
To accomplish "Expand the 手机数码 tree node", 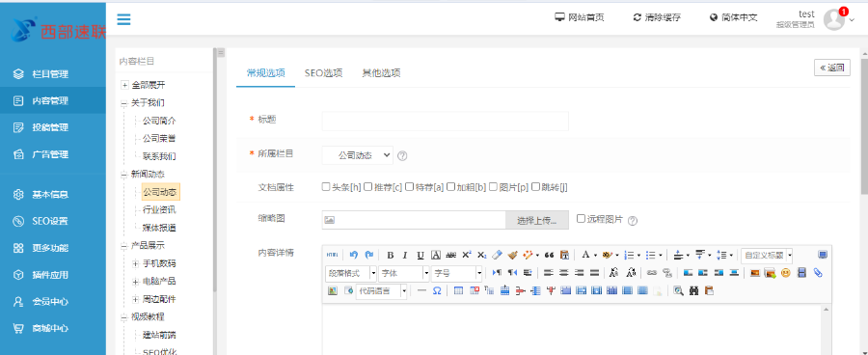I will click(x=135, y=263).
